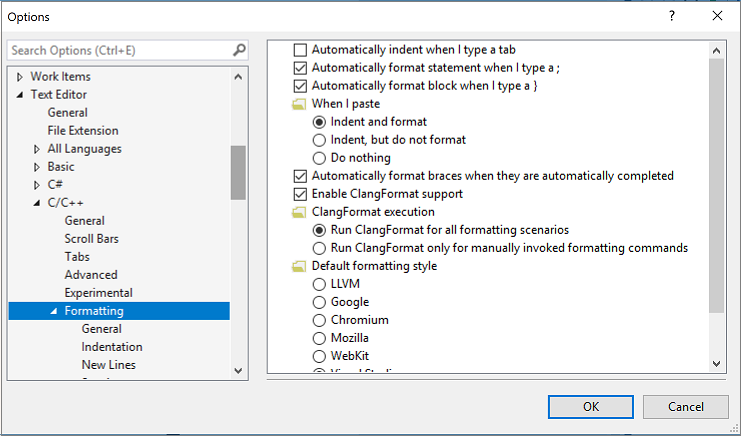Click the OK button
Image resolution: width=741 pixels, height=436 pixels.
pyautogui.click(x=591, y=407)
